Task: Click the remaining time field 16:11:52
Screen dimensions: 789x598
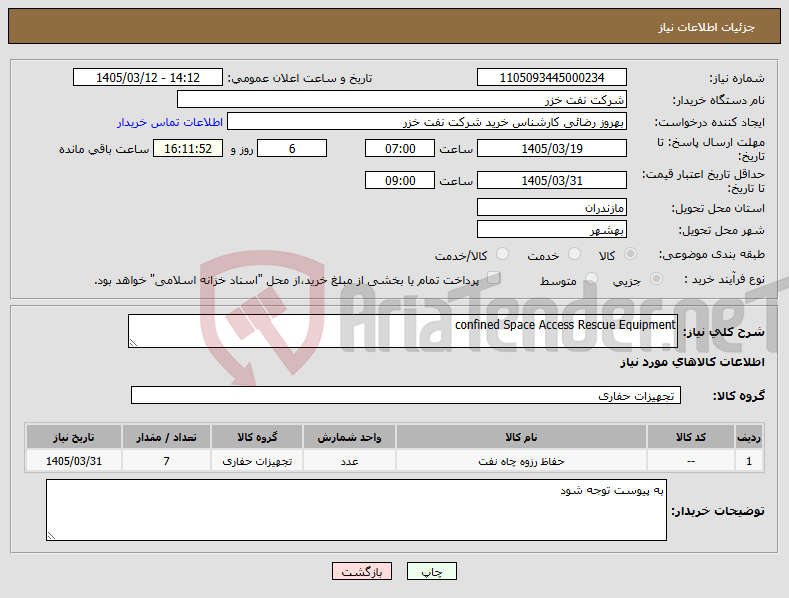Action: pyautogui.click(x=188, y=148)
